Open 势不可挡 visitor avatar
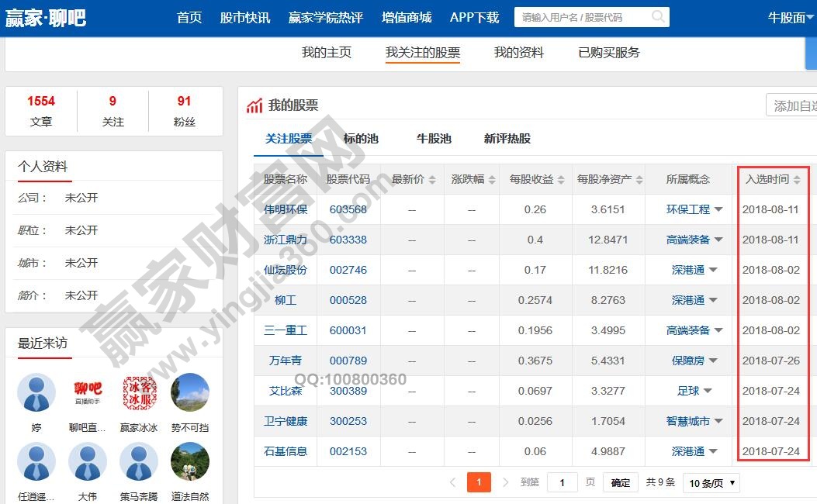 pos(190,393)
